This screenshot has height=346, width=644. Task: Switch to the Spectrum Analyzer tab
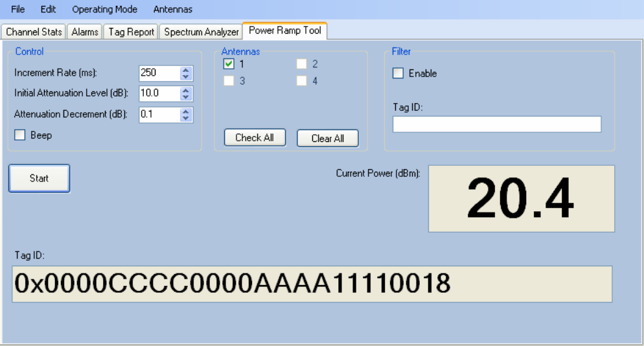click(x=201, y=32)
